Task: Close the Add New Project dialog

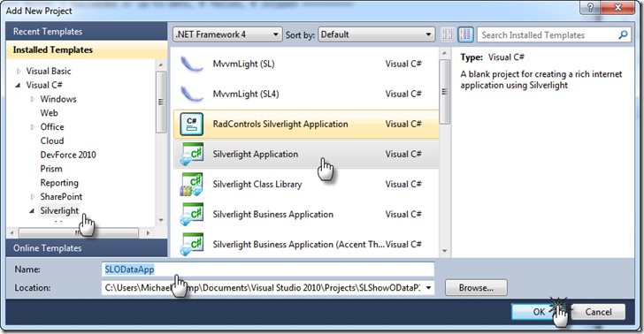Action: [x=617, y=7]
